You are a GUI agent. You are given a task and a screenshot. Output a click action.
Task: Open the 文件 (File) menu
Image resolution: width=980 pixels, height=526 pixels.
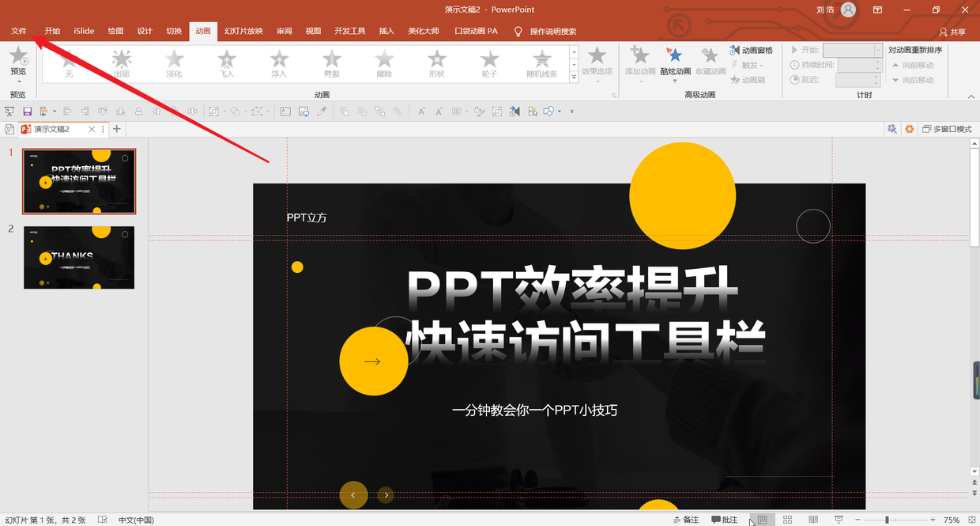[19, 32]
